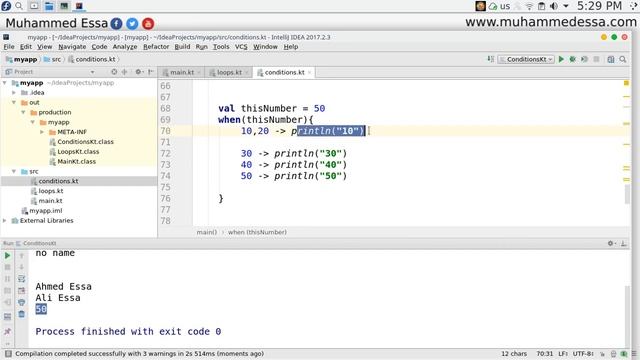Click the 5:29 PM clock
This screenshot has width=640, height=360.
[x=599, y=6]
